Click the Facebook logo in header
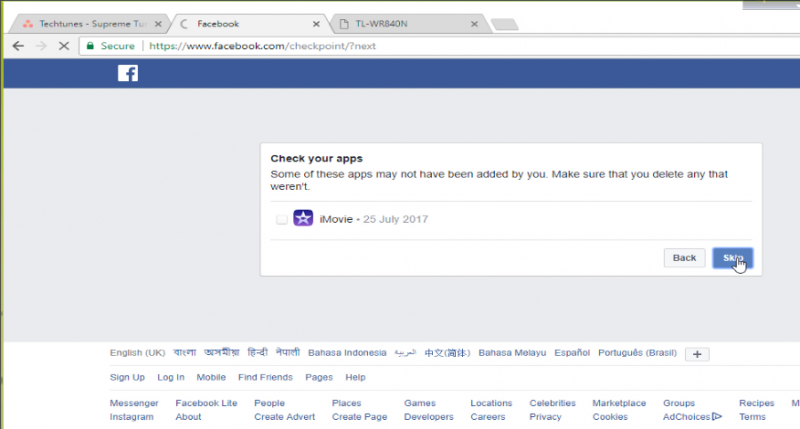The width and height of the screenshot is (800, 429). (x=128, y=73)
